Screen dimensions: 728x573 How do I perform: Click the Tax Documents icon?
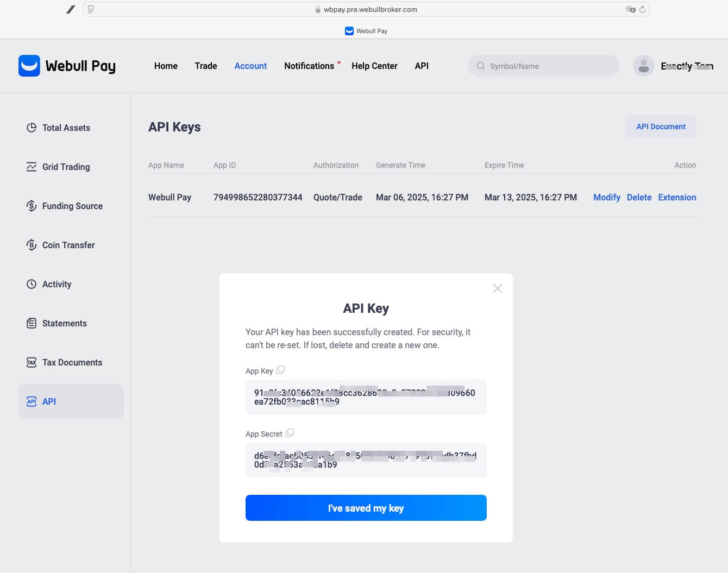[x=32, y=362]
